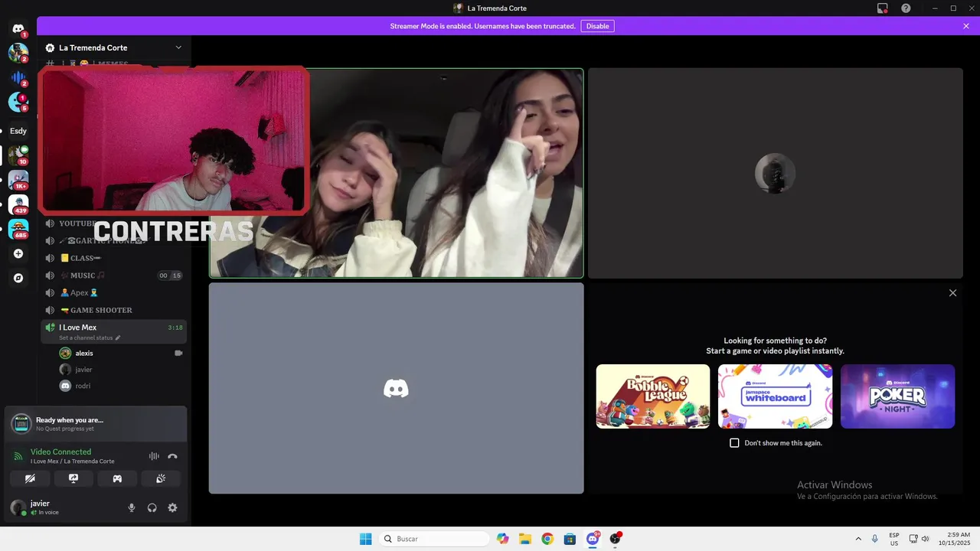Screen dimensions: 980x551
Task: Open the server showing 439 notifications
Action: coord(18,204)
